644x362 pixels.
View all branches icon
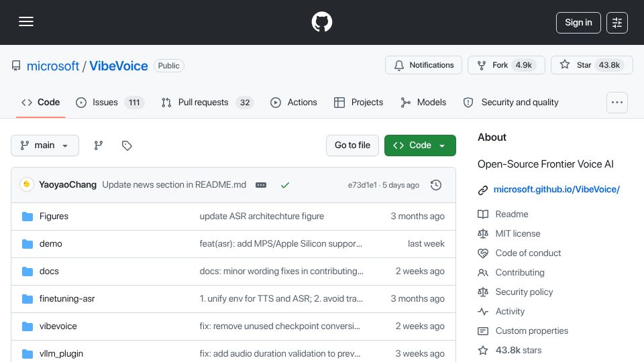click(98, 145)
